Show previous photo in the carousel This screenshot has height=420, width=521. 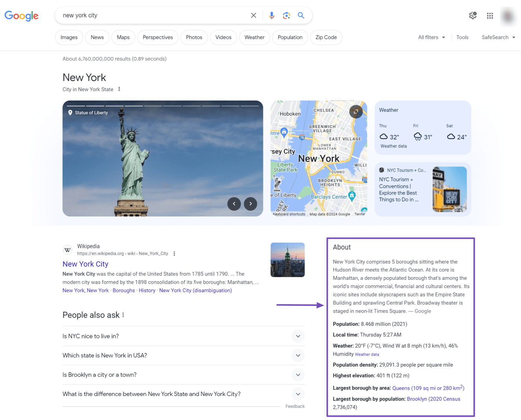point(234,204)
